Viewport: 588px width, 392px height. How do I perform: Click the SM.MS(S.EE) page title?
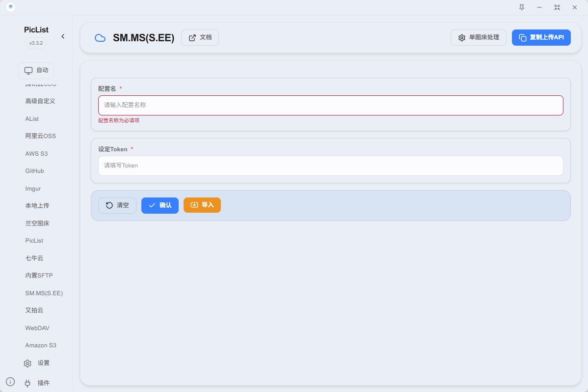pos(144,38)
